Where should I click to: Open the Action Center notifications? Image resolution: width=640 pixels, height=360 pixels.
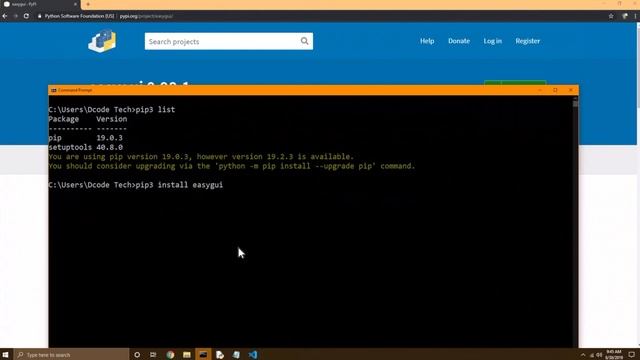[631, 355]
